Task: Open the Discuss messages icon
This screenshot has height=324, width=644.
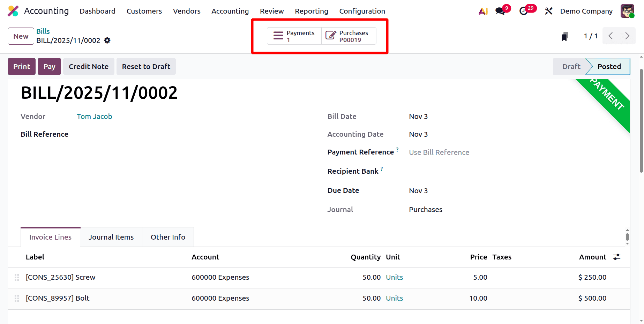Action: pyautogui.click(x=500, y=11)
